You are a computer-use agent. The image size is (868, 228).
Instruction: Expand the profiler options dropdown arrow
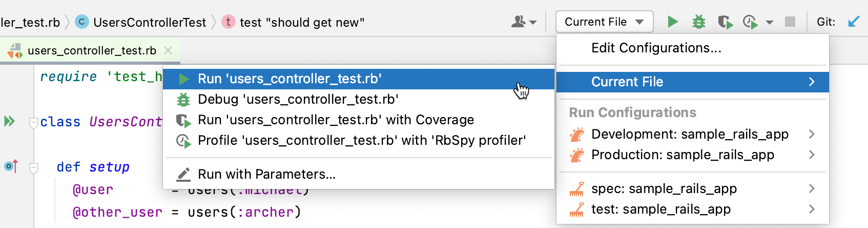tap(769, 23)
